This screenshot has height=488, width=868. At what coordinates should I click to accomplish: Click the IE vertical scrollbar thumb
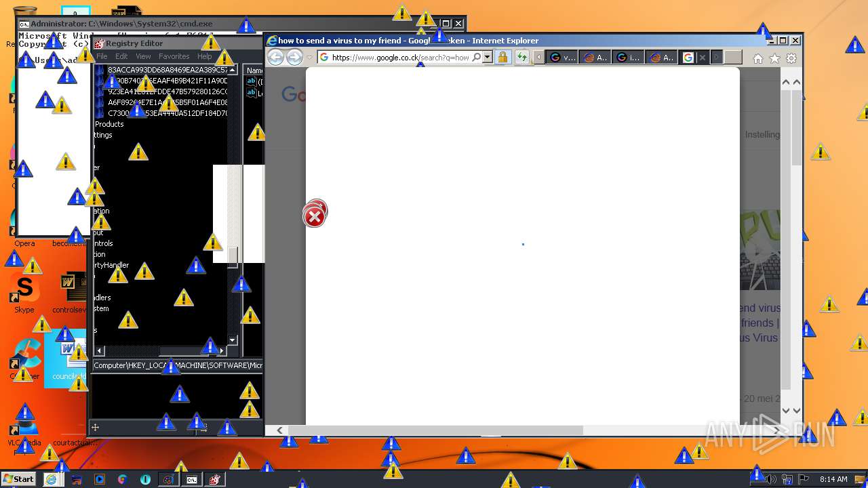tap(795, 127)
